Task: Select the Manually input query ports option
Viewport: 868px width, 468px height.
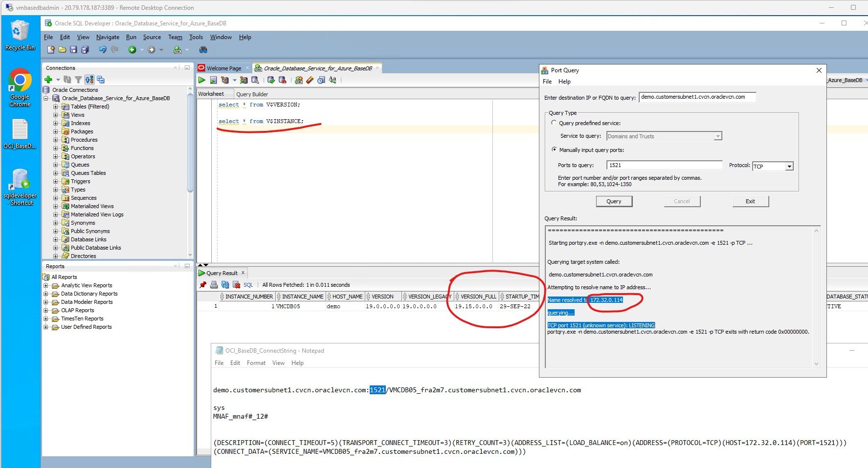Action: pyautogui.click(x=554, y=150)
